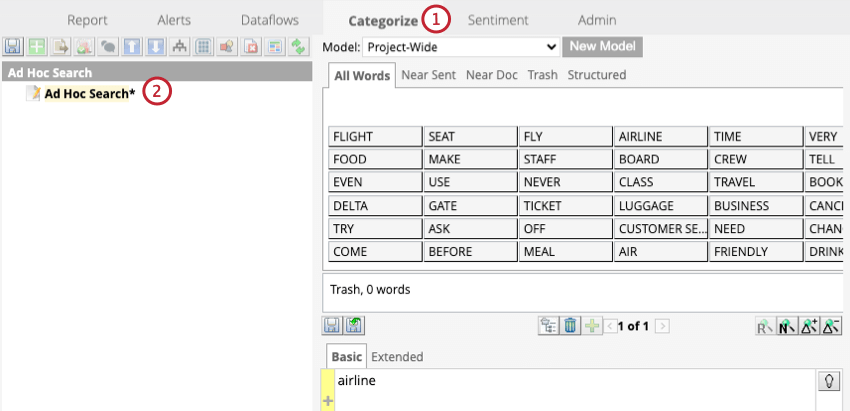Click the blue up arrow icon
The image size is (850, 411).
pos(130,46)
